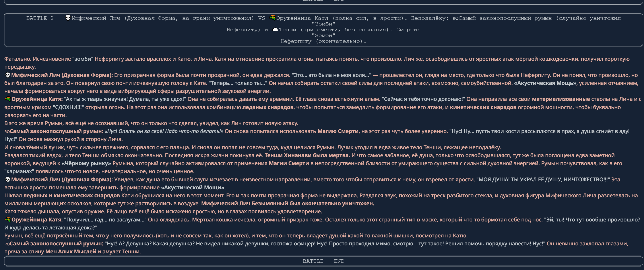Click the RO flag before Самый законопослушный in the header
The image size is (644, 270).
tap(456, 18)
